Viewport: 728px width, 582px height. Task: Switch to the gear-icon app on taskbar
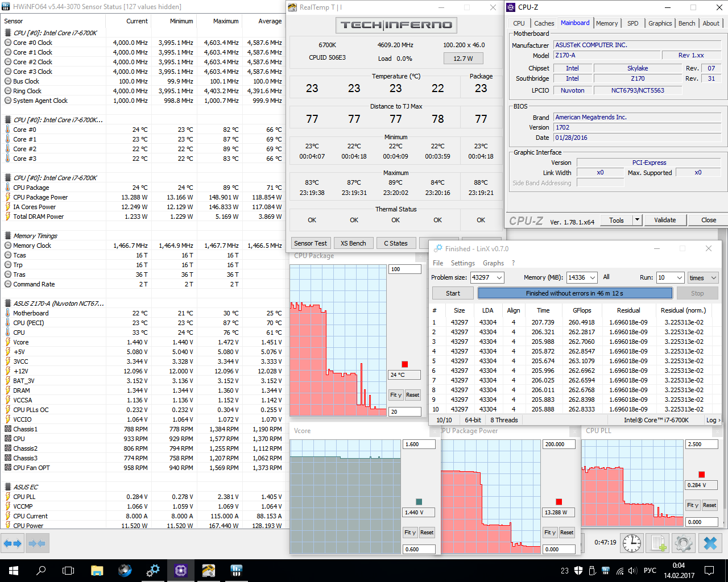pos(153,571)
